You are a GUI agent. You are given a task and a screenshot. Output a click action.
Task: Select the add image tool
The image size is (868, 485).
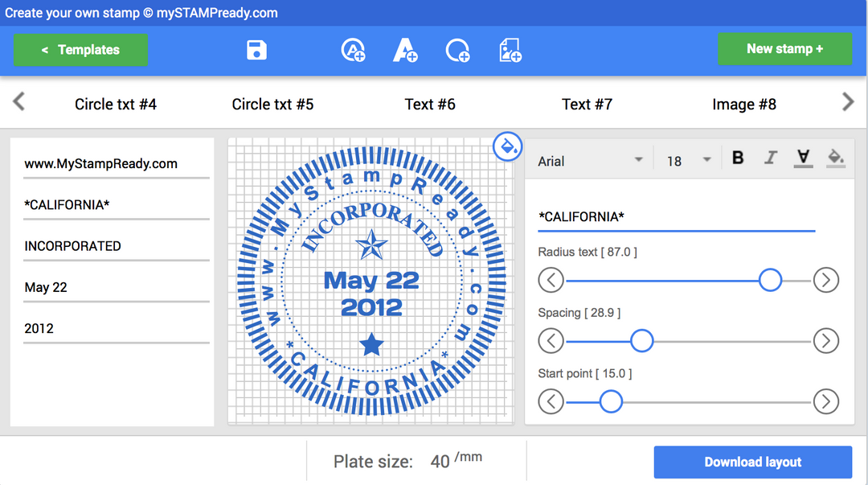(510, 50)
